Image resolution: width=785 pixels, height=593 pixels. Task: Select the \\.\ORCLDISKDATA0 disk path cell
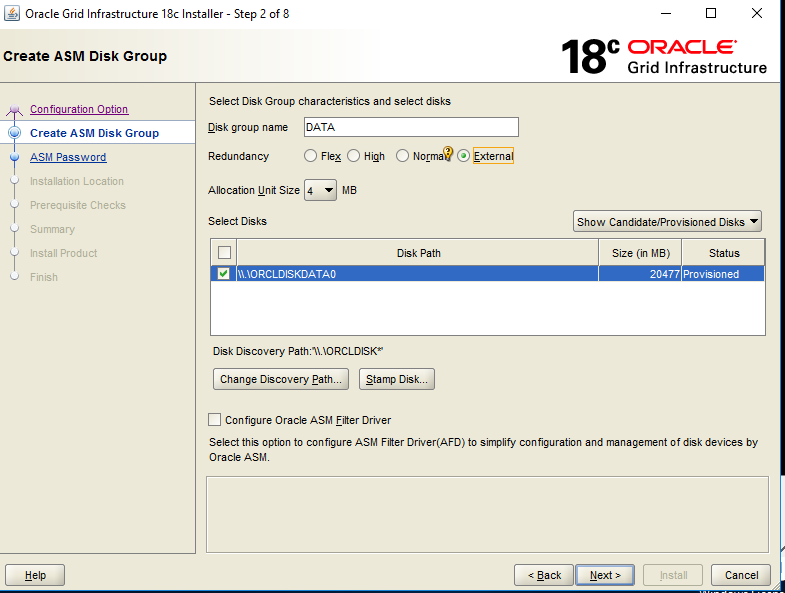click(418, 274)
